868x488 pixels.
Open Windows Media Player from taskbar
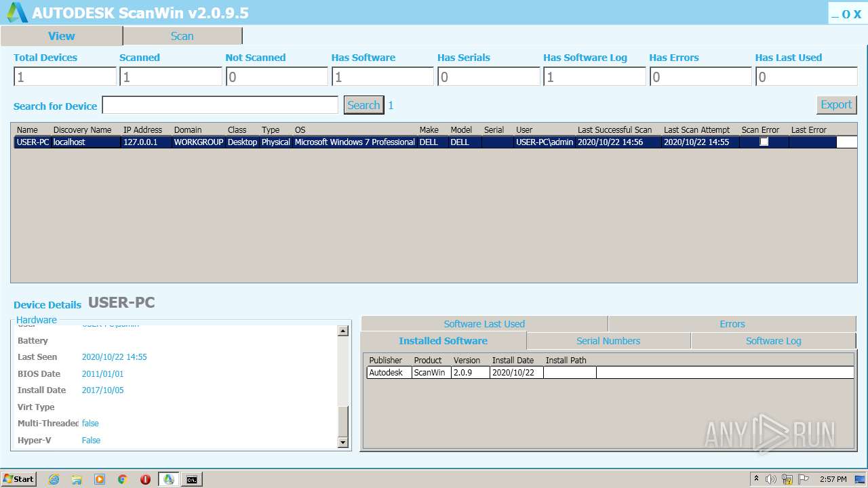[x=100, y=479]
